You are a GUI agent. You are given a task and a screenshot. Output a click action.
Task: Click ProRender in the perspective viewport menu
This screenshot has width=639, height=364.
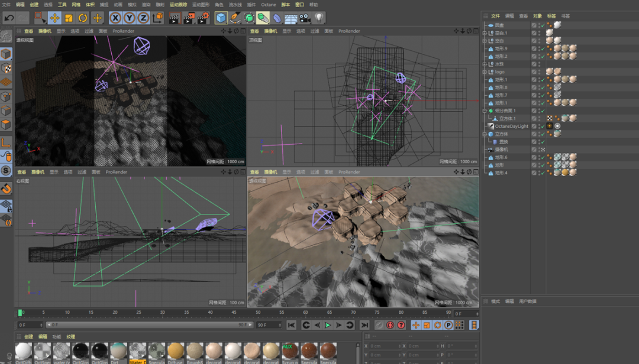click(x=124, y=31)
